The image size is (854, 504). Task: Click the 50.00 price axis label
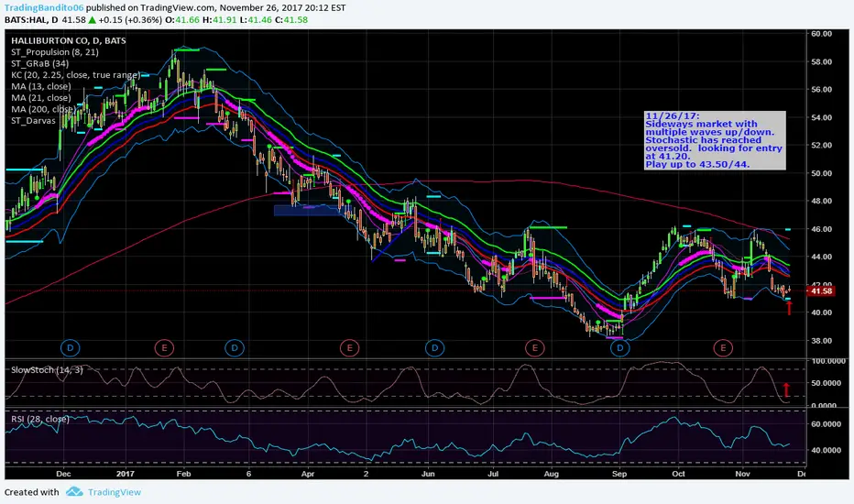(x=821, y=173)
